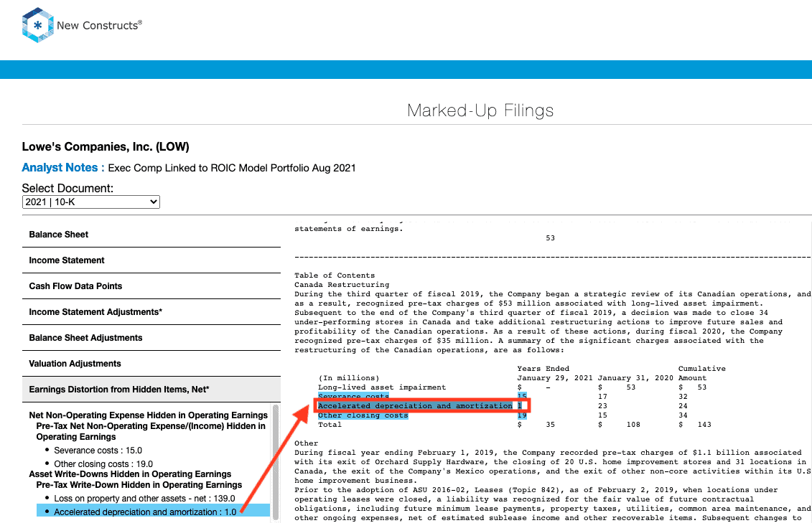Click the Lowe's Companies, Inc. (LOW) title
Viewport: 812px width, 523px height.
pyautogui.click(x=106, y=147)
